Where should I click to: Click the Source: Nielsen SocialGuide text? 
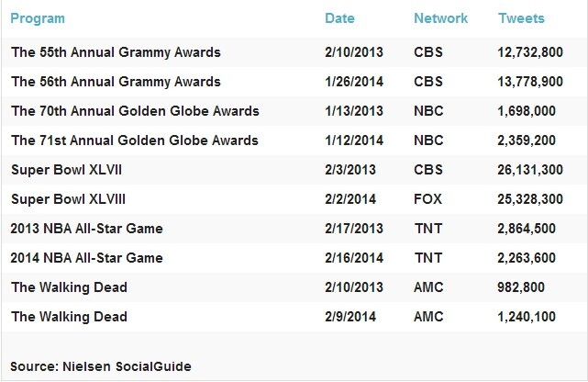pyautogui.click(x=101, y=367)
